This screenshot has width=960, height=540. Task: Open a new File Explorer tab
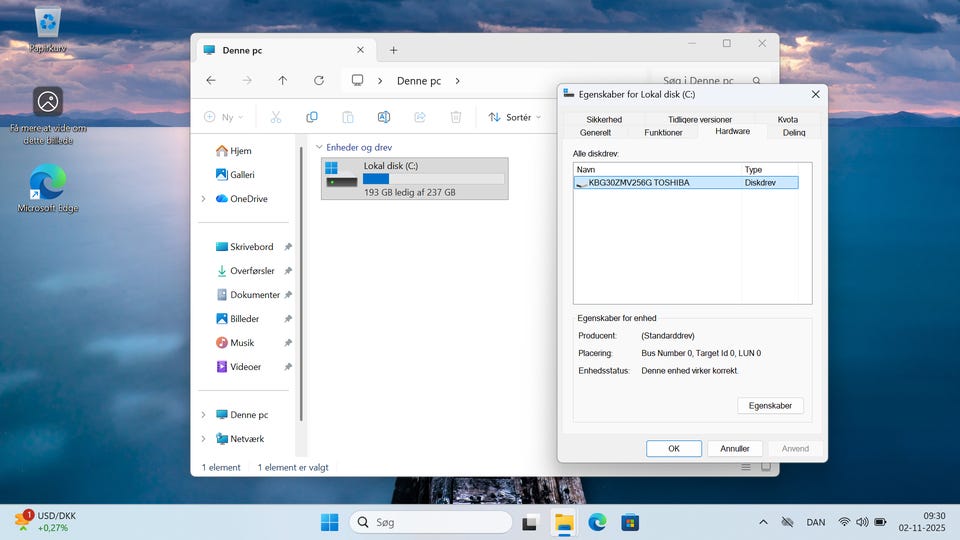[393, 50]
